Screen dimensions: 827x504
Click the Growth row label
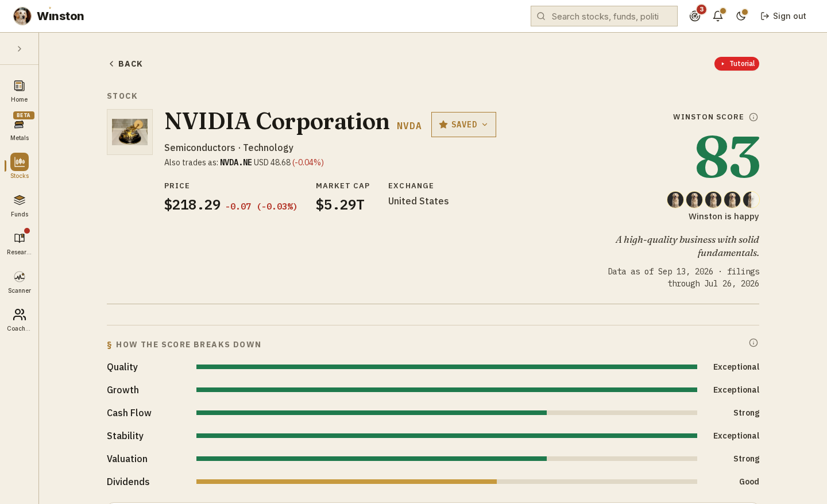[x=123, y=390]
